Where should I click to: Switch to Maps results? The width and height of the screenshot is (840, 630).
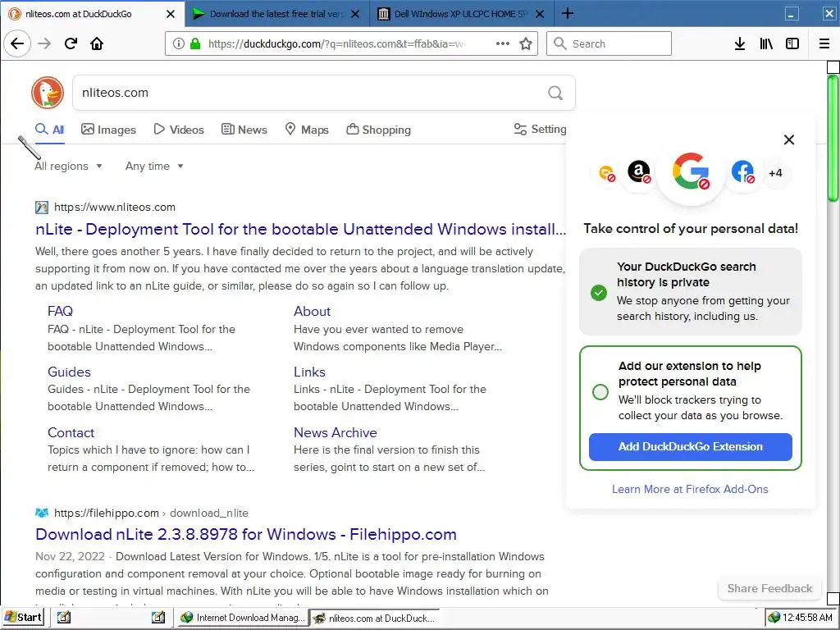click(x=307, y=130)
